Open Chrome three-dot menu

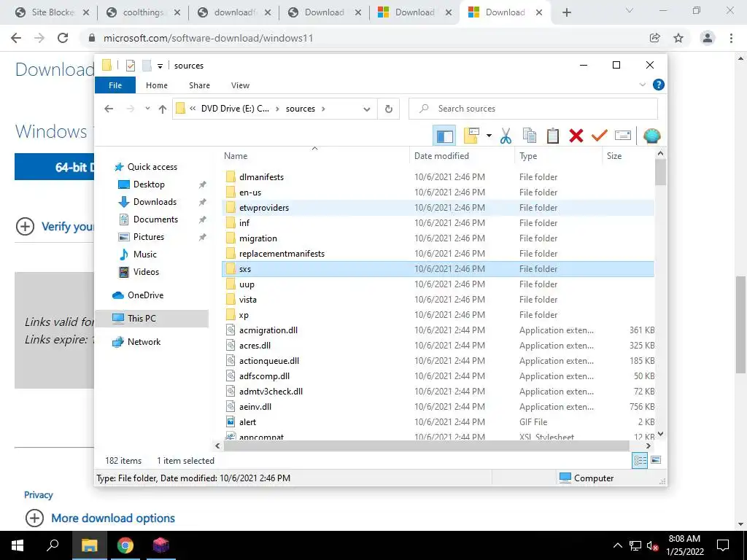(731, 38)
